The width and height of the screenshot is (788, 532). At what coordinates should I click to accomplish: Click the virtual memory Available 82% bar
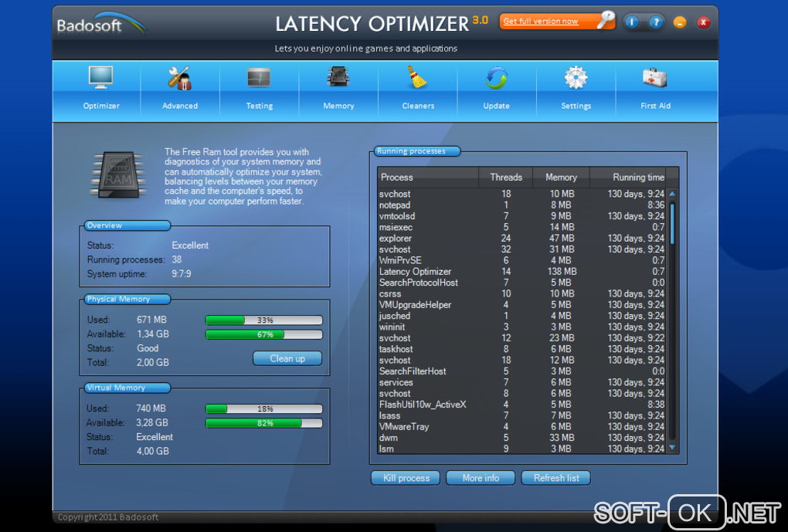point(264,423)
